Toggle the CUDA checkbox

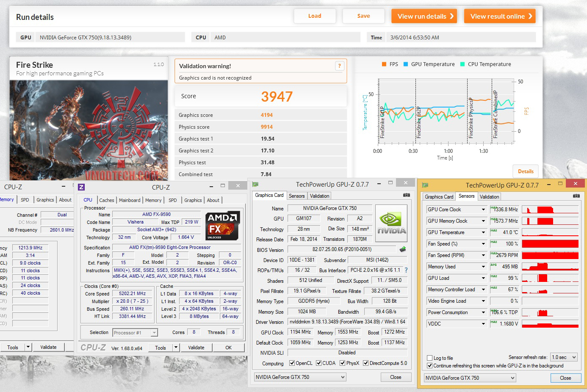click(318, 363)
